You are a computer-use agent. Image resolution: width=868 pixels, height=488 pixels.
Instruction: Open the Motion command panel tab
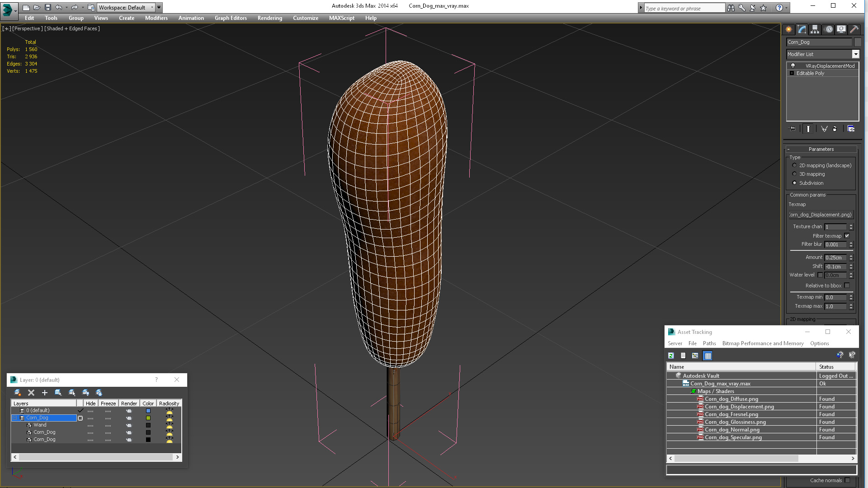click(x=828, y=29)
